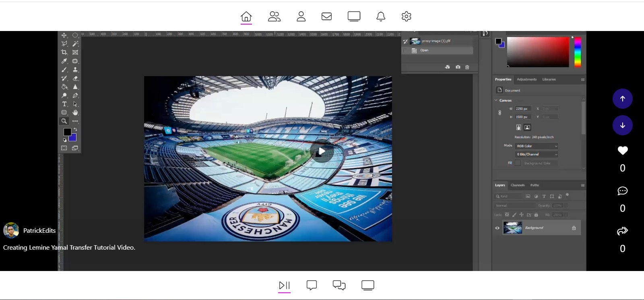644x300 pixels.
Task: Toggle the width-height link chain icon
Action: tap(500, 113)
